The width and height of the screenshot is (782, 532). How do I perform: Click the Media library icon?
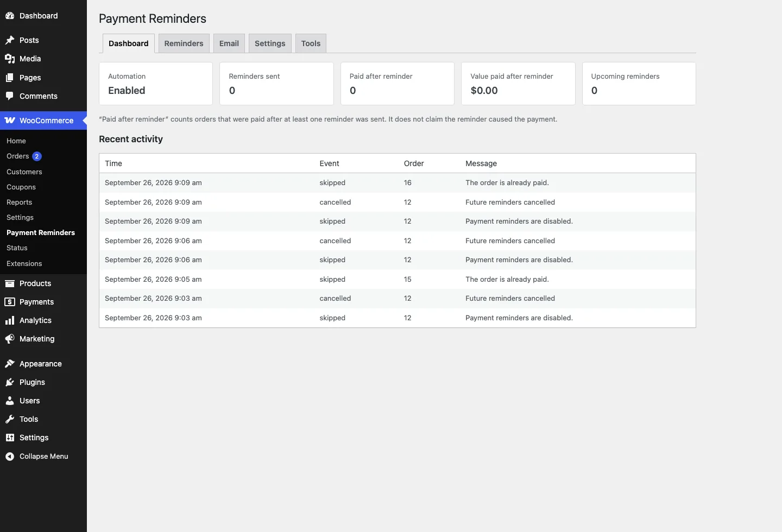click(x=10, y=59)
